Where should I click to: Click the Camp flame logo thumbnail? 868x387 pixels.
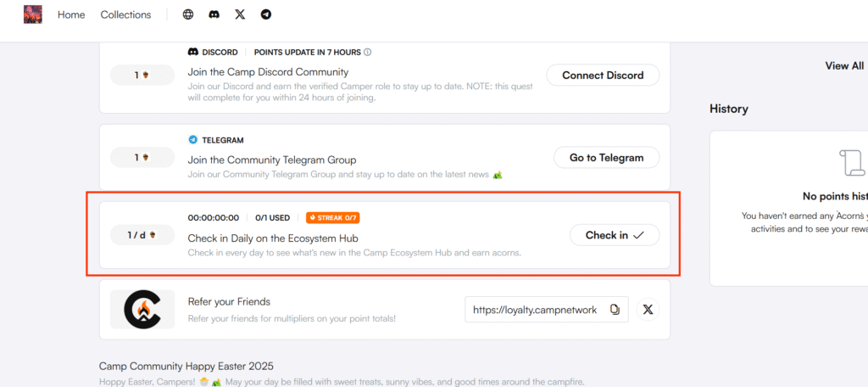click(x=142, y=310)
